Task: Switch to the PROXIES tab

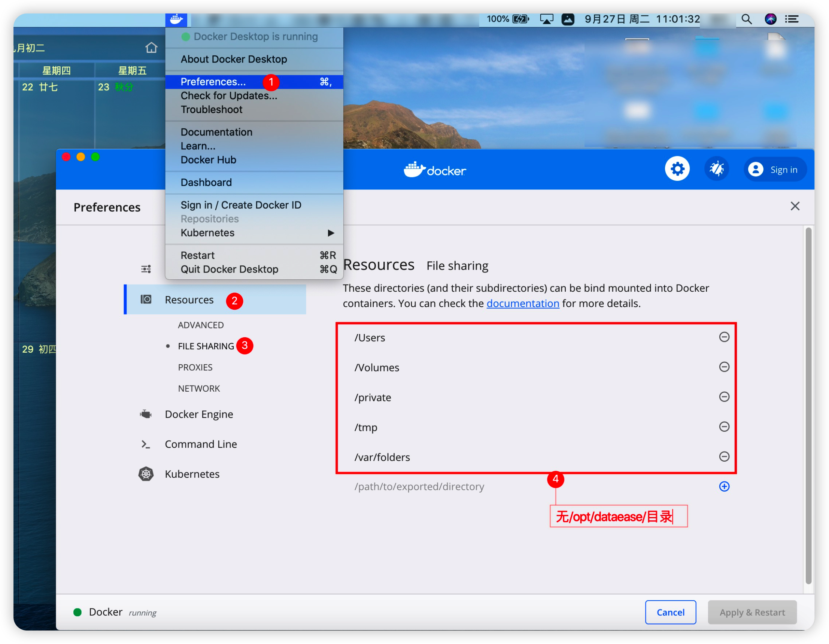Action: pos(195,367)
